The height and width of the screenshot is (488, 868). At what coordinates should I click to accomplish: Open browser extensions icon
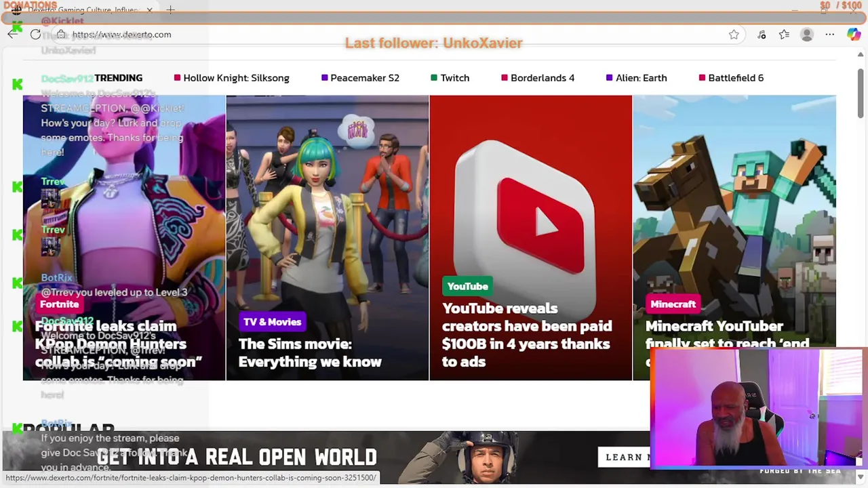pos(762,35)
